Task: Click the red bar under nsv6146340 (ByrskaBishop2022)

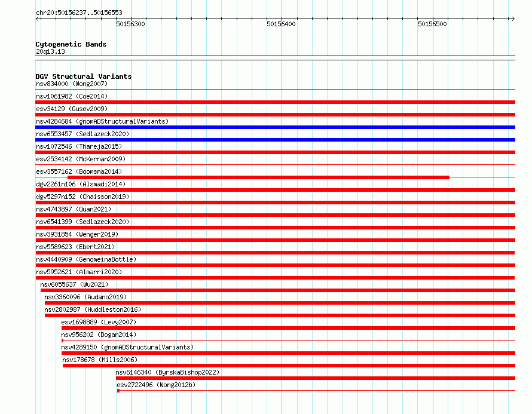Action: (x=316, y=378)
